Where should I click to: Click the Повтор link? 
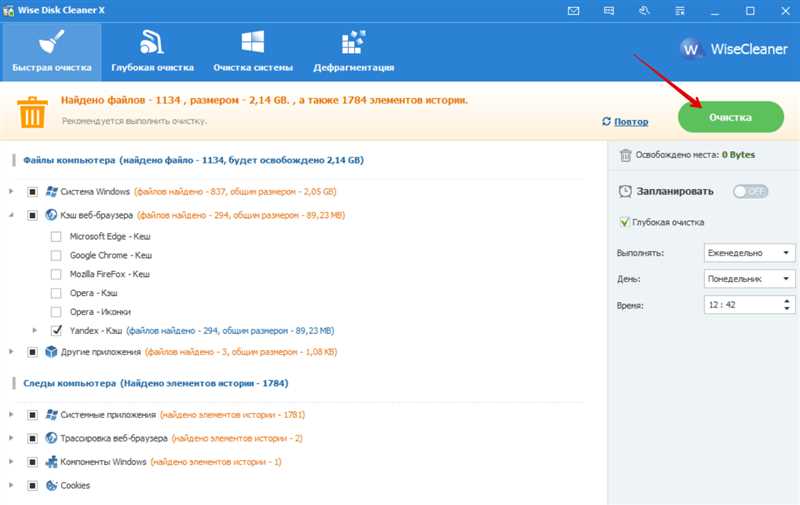pyautogui.click(x=631, y=121)
